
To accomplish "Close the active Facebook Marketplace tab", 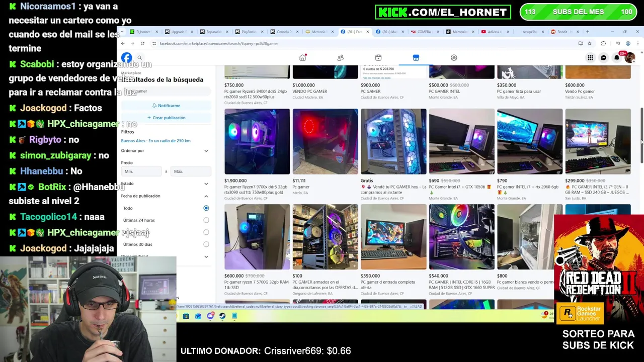I will click(x=367, y=32).
